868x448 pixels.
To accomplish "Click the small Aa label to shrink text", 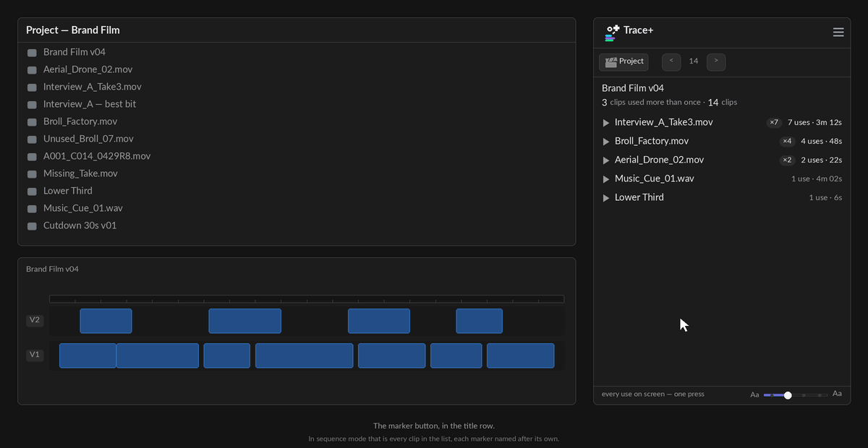I will pyautogui.click(x=754, y=395).
